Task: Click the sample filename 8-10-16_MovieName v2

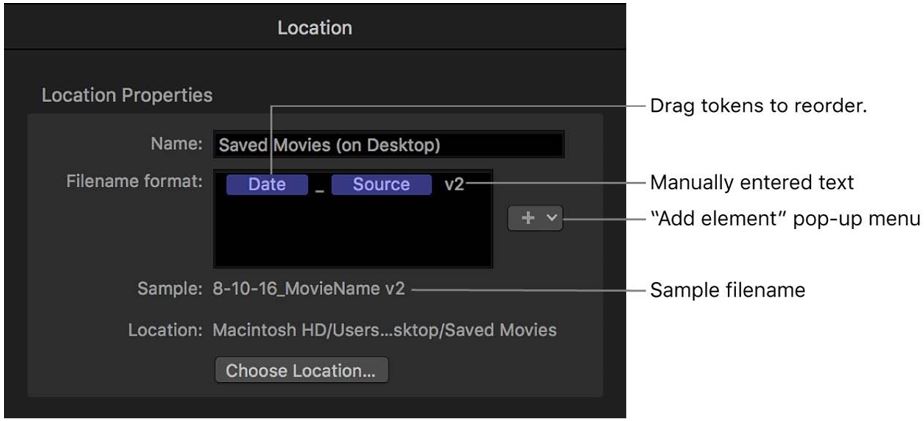Action: click(309, 289)
